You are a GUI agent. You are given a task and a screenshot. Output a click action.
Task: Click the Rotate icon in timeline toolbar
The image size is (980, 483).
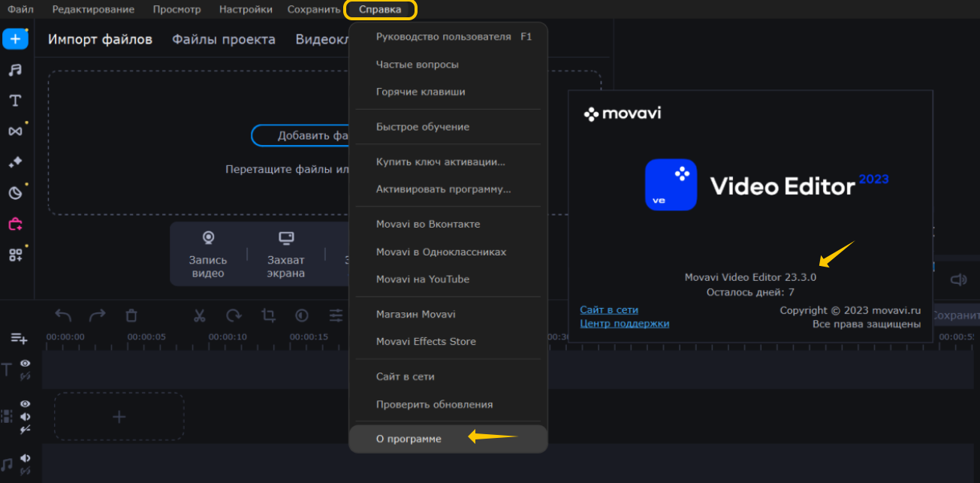[x=234, y=315]
